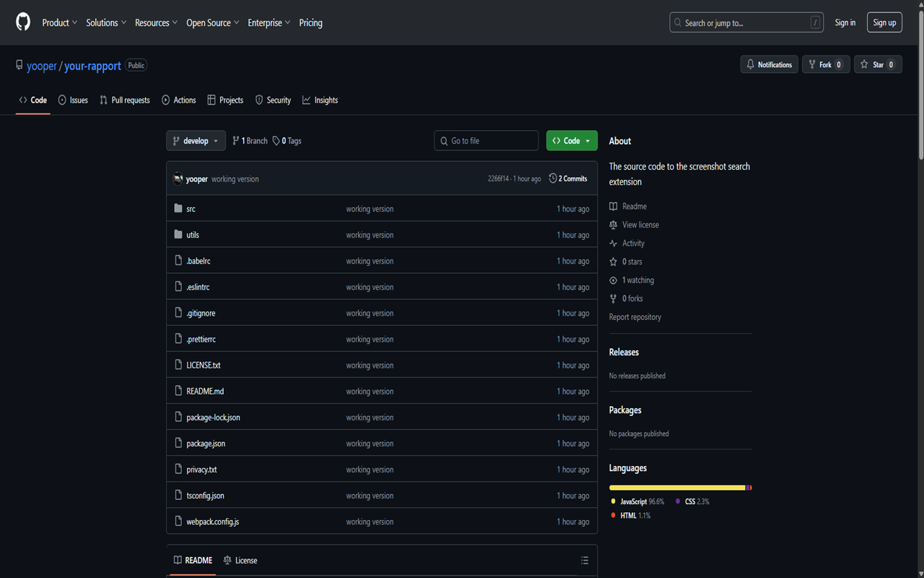Expand the Resources menu
This screenshot has height=578, width=924.
click(x=157, y=23)
